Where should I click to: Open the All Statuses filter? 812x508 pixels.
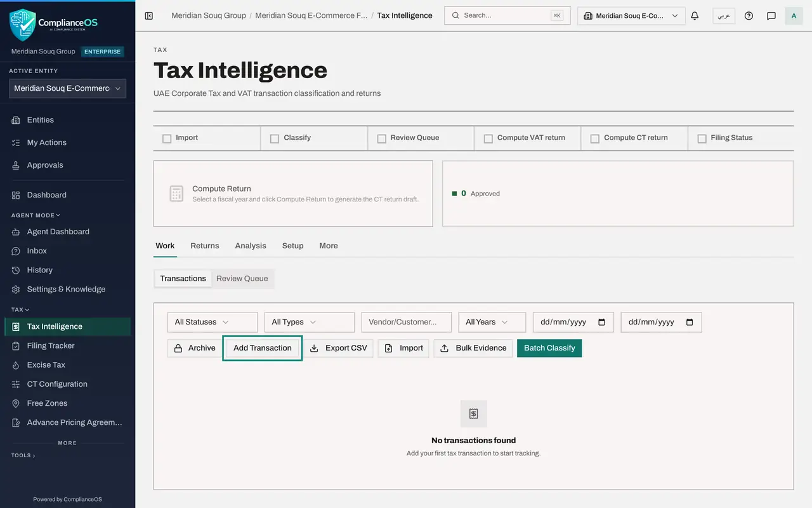[213, 322]
